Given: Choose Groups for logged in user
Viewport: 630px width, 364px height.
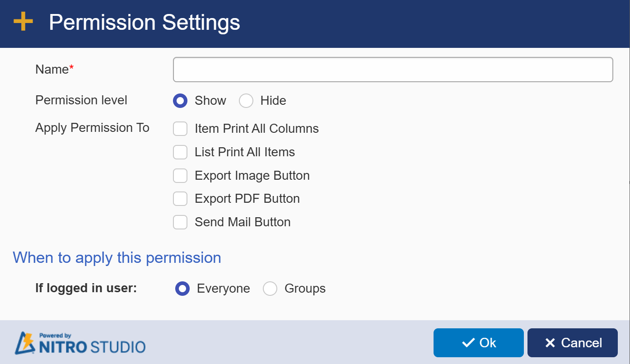Looking at the screenshot, I should (270, 289).
